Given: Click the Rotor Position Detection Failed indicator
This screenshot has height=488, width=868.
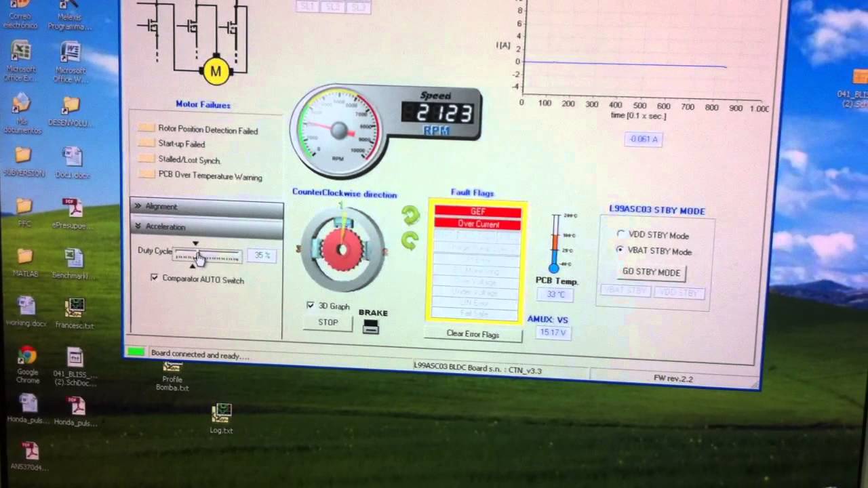Looking at the screenshot, I should tap(147, 128).
